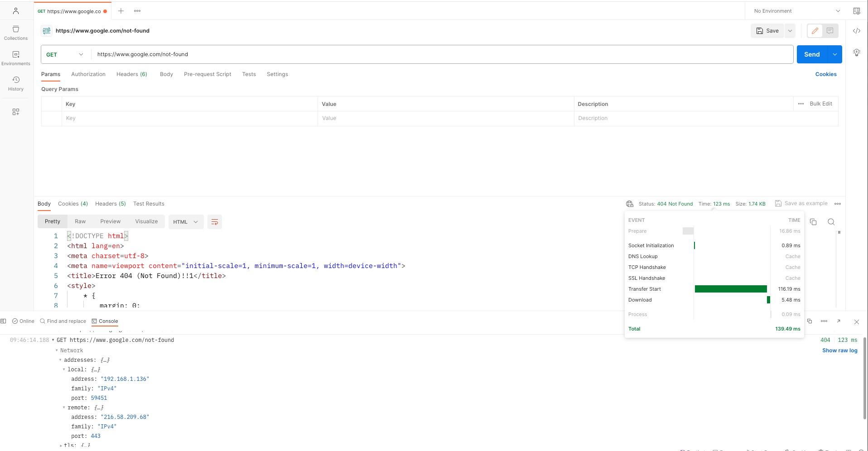
Task: Click the user profile icon
Action: tap(16, 11)
